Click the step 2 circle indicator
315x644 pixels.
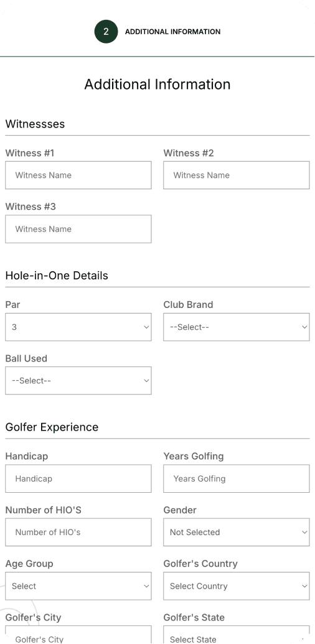pyautogui.click(x=106, y=32)
